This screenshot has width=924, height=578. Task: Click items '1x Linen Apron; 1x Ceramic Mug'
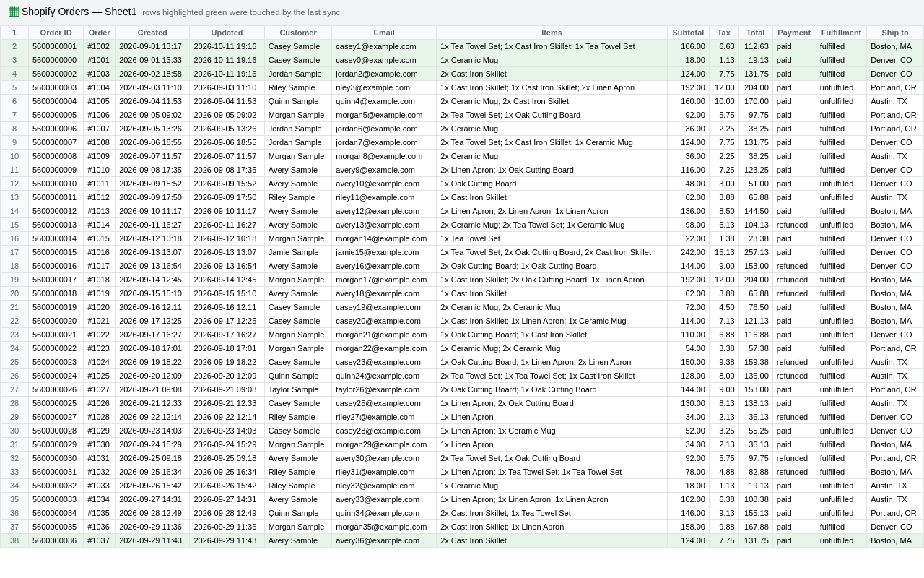552,431
